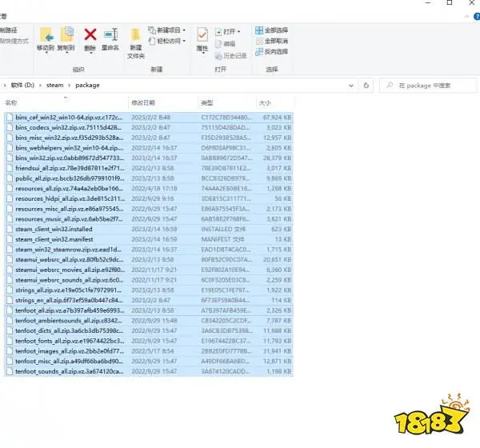Click the Move to (移动到) icon
The image size is (480, 448).
[x=45, y=38]
